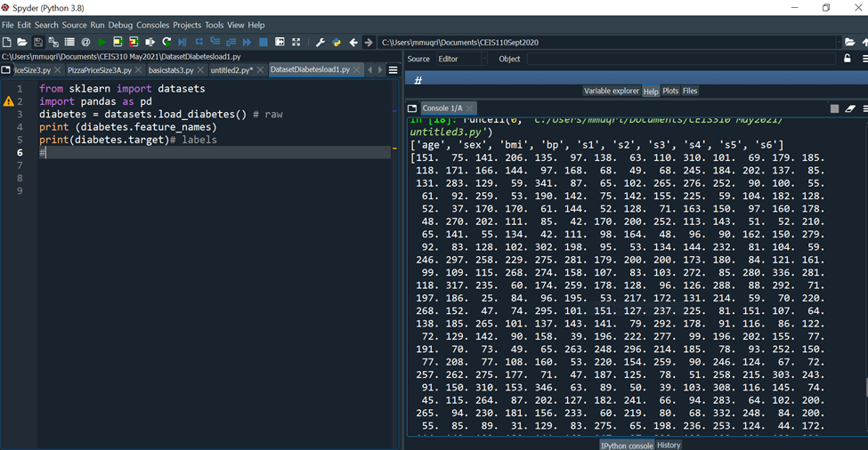Screen dimensions: 868x450
Task: Switch to the Files pane tab
Action: click(x=690, y=91)
